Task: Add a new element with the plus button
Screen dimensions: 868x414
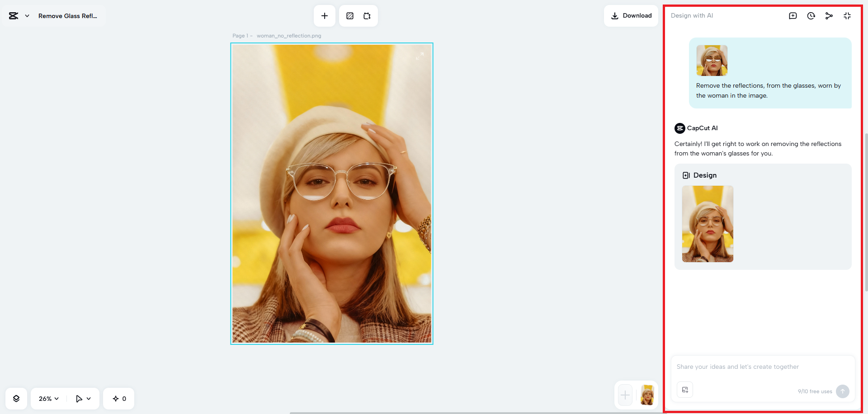Action: (x=325, y=15)
